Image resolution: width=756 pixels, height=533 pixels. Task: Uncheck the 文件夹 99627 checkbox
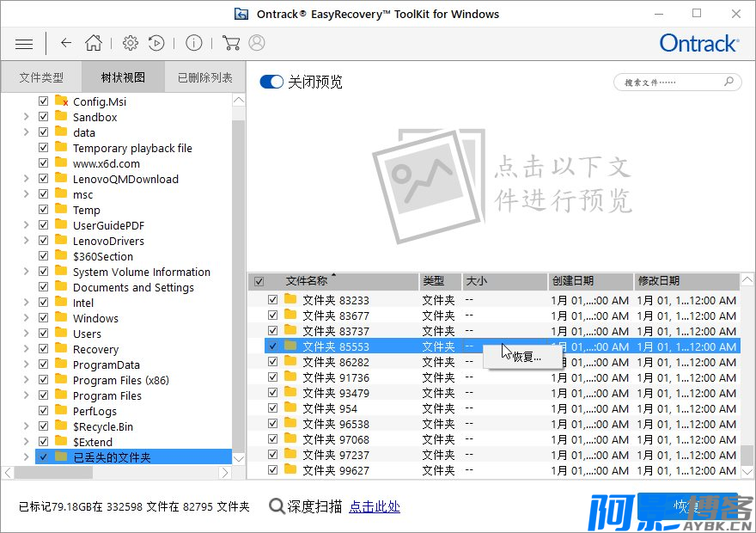click(273, 469)
